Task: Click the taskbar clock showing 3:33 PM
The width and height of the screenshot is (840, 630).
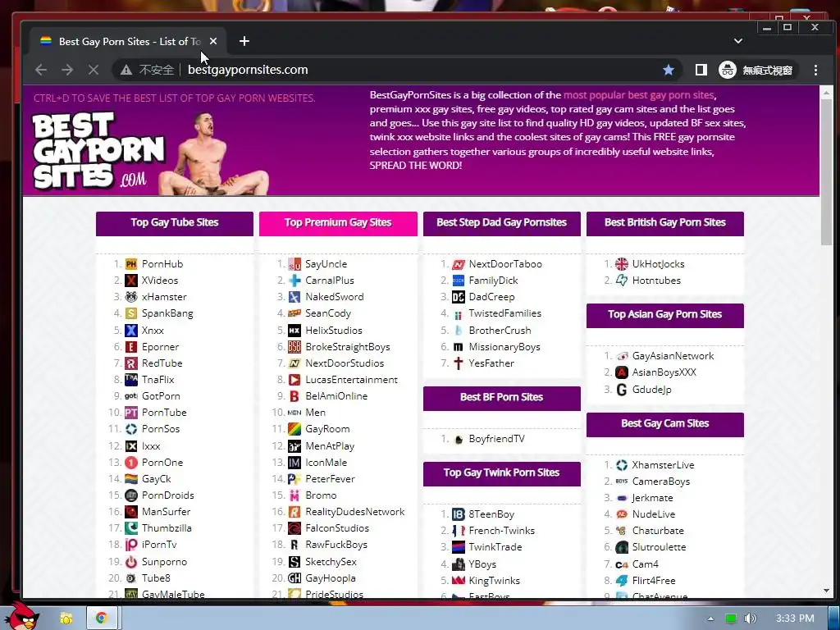Action: coord(795,619)
